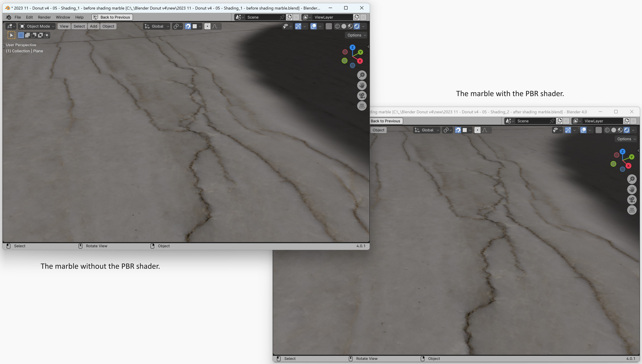The height and width of the screenshot is (364, 642).
Task: Switch to camera view using the camera icon
Action: pos(362,96)
